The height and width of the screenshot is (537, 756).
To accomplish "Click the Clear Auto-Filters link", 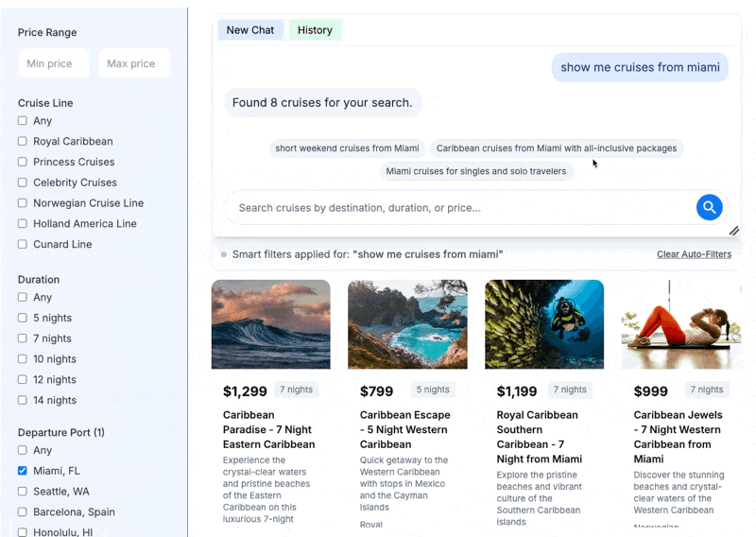I will (694, 254).
